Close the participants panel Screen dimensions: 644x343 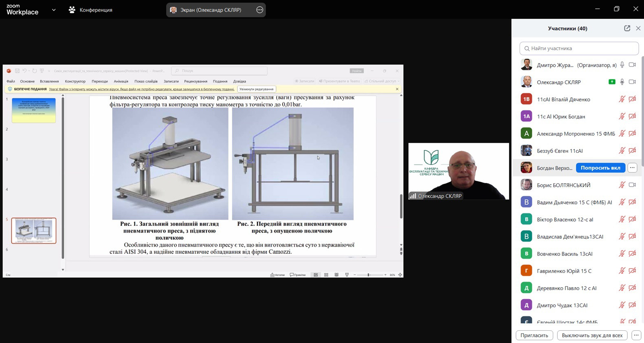click(x=638, y=28)
